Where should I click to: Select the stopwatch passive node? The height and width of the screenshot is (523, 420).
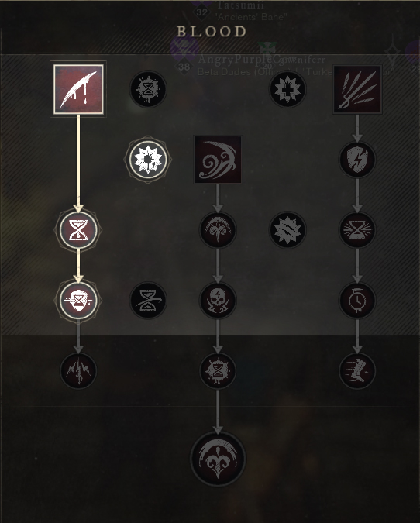pyautogui.click(x=357, y=300)
